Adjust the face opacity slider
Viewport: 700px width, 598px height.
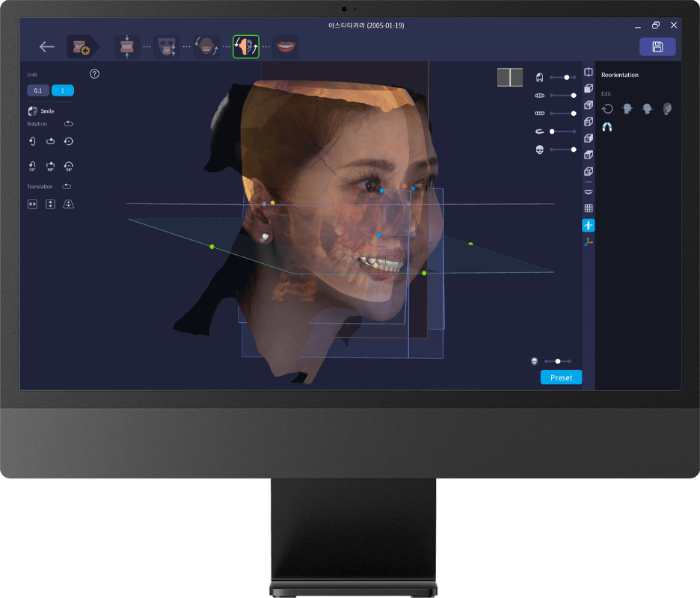tap(563, 78)
